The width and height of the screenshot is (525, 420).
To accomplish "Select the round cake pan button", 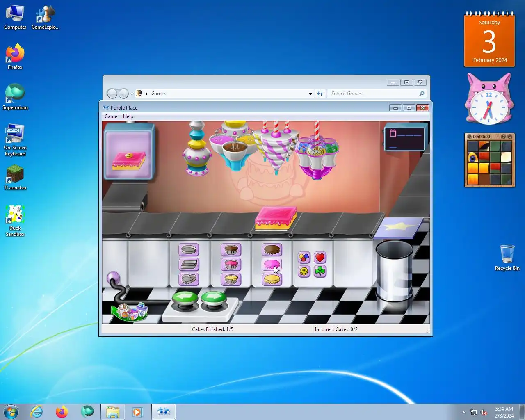I will point(189,250).
